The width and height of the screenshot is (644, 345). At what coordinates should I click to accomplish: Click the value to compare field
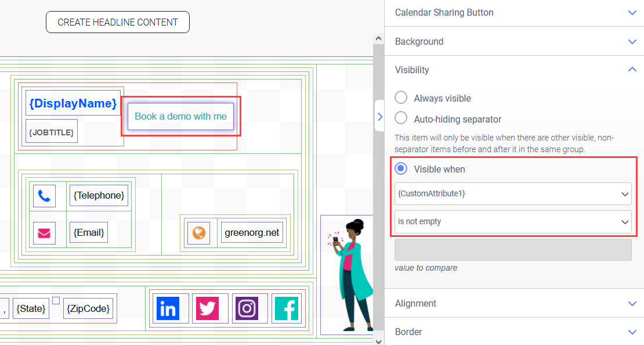(x=513, y=250)
